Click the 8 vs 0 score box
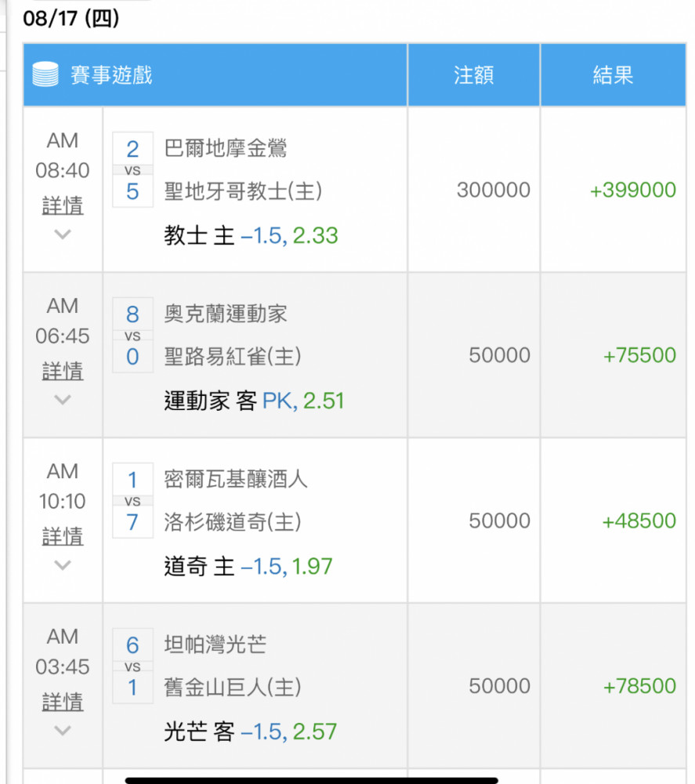This screenshot has height=784, width=695. (132, 335)
